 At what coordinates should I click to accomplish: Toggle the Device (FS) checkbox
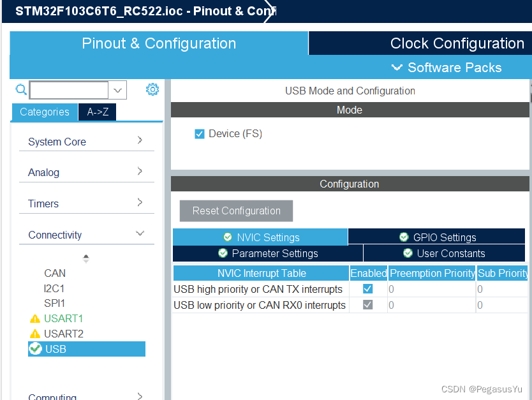200,134
